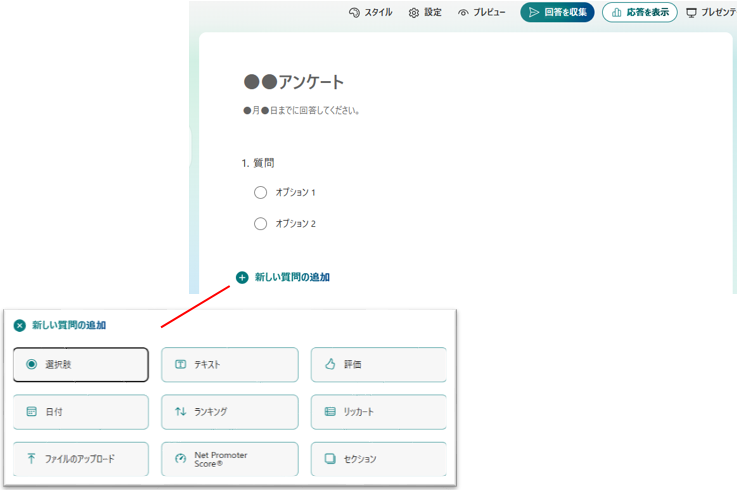The height and width of the screenshot is (490, 737).
Task: Add a テキスト text question
Action: 229,365
